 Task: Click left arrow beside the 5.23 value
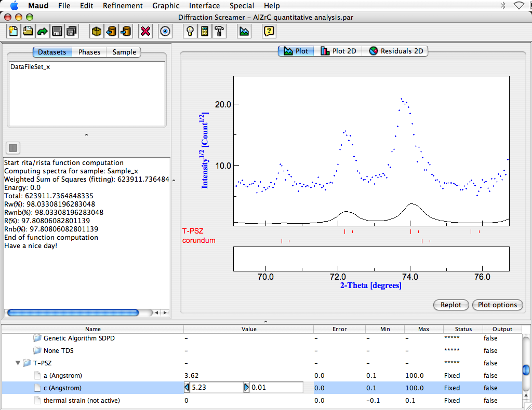(x=187, y=388)
